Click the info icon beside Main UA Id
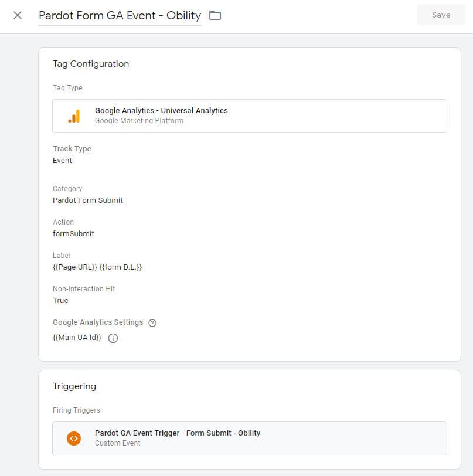The image size is (473, 476). pyautogui.click(x=113, y=338)
